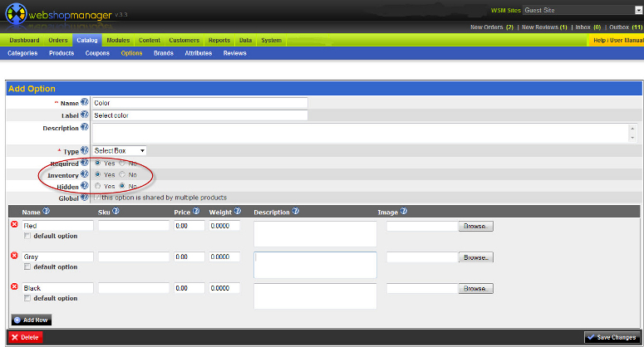Set Inventory to Yes

[97, 174]
